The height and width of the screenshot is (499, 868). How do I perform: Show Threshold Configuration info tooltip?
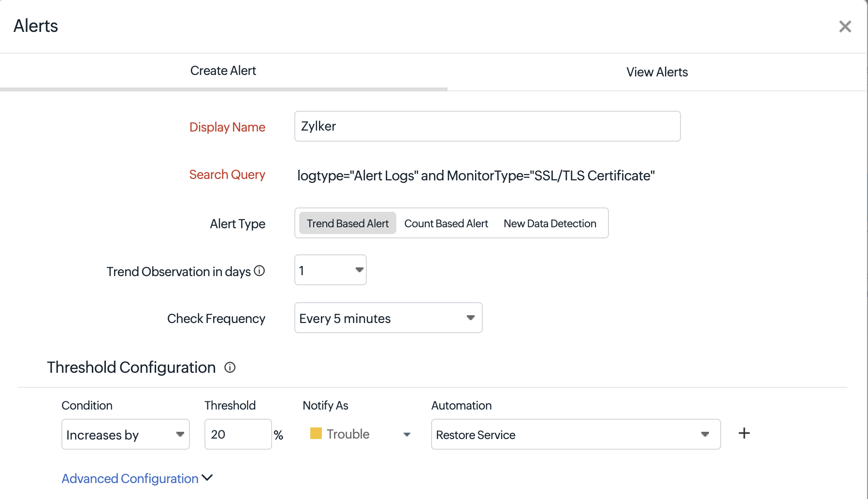coord(230,367)
